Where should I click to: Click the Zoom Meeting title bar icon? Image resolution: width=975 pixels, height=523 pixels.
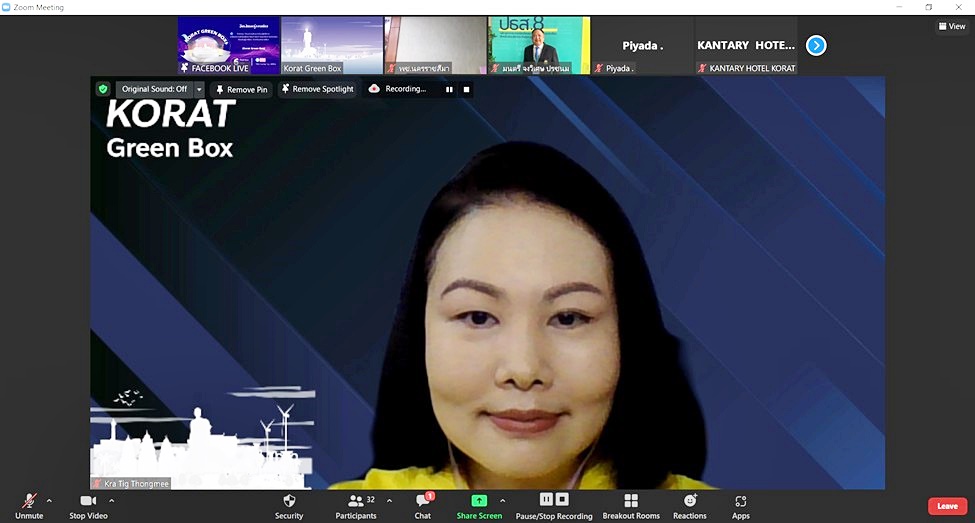pos(6,7)
